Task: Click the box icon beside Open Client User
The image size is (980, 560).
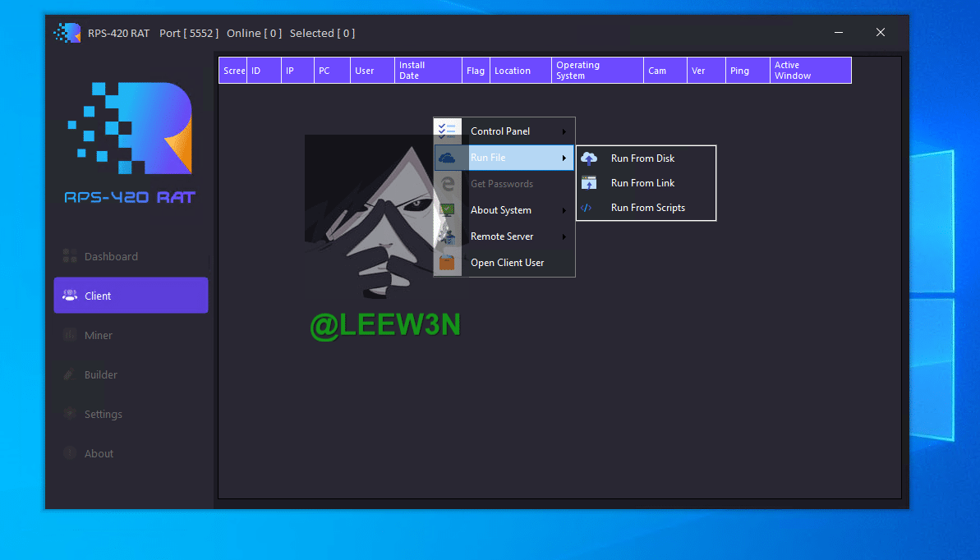Action: pos(448,263)
